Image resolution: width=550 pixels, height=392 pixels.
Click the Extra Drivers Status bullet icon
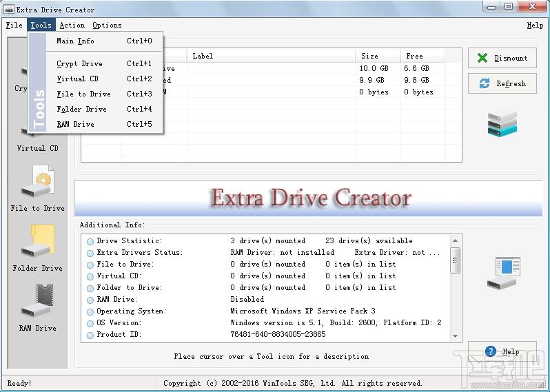coord(90,253)
